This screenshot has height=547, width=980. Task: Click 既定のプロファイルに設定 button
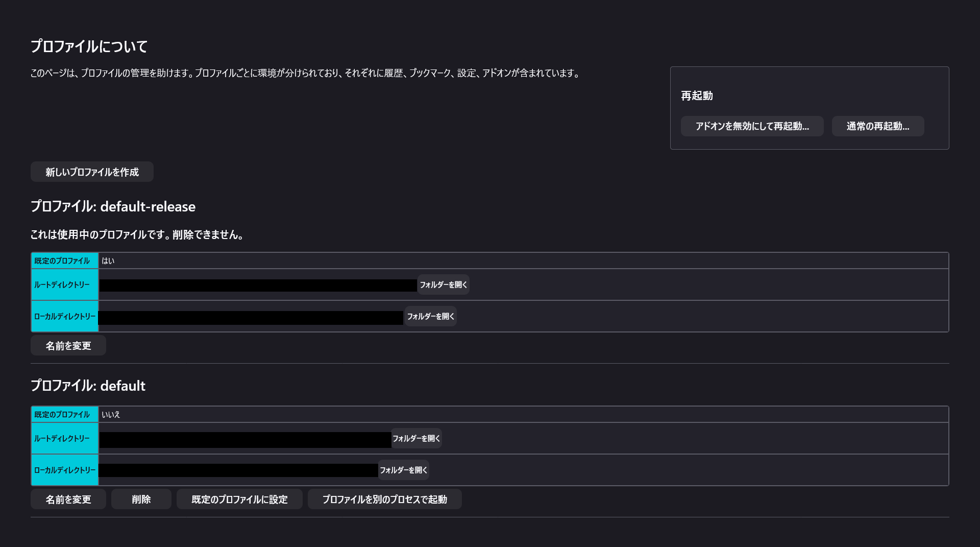[239, 500]
